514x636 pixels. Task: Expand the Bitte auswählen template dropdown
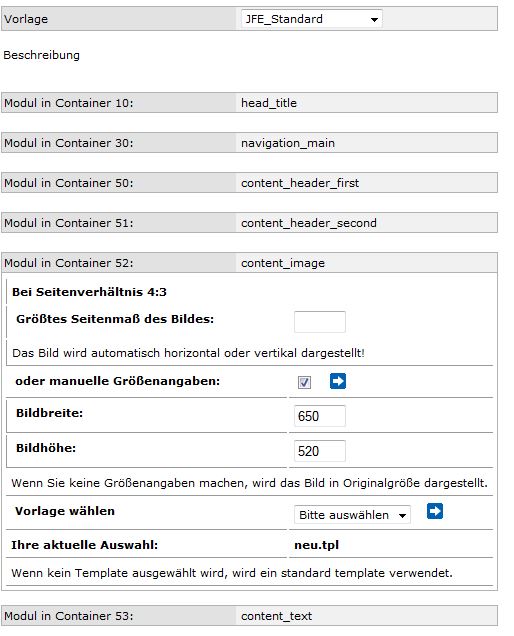point(352,515)
